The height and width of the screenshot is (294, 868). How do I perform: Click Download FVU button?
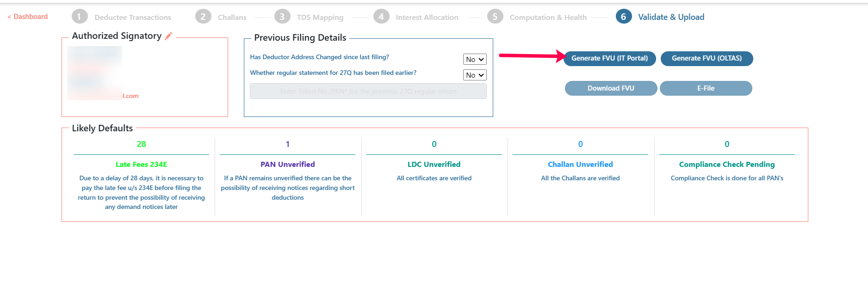coord(611,88)
